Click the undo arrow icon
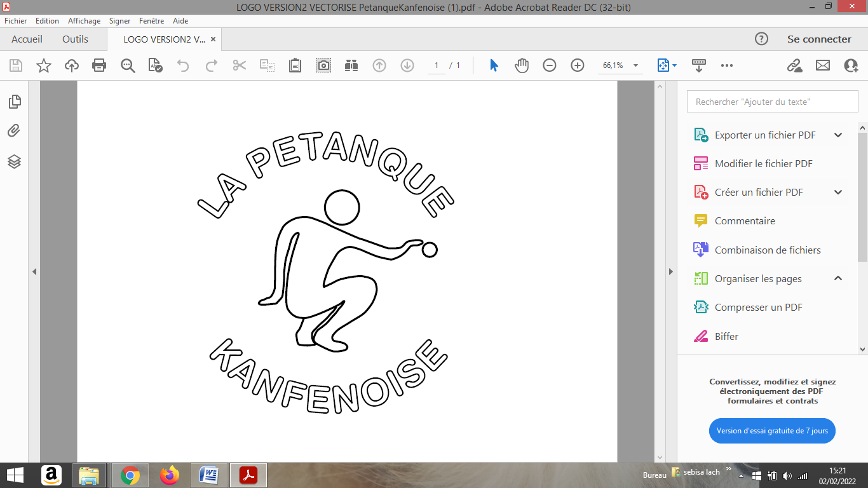Viewport: 868px width, 488px height. click(x=183, y=65)
